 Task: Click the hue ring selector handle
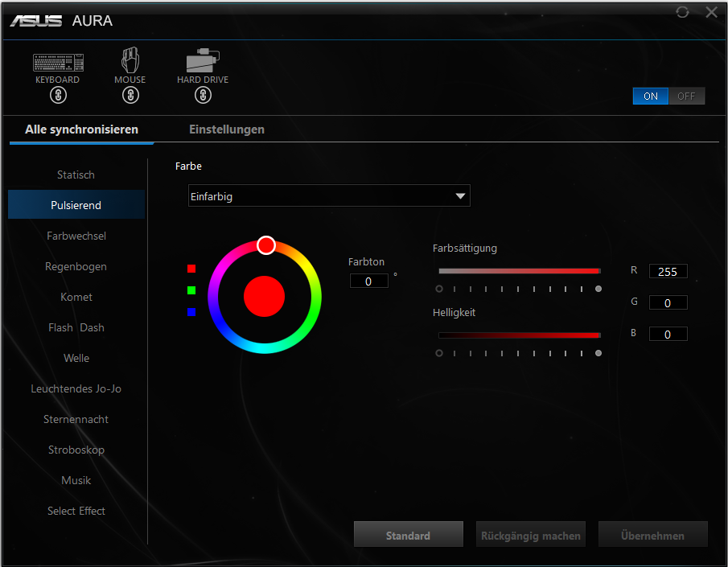[x=266, y=245]
